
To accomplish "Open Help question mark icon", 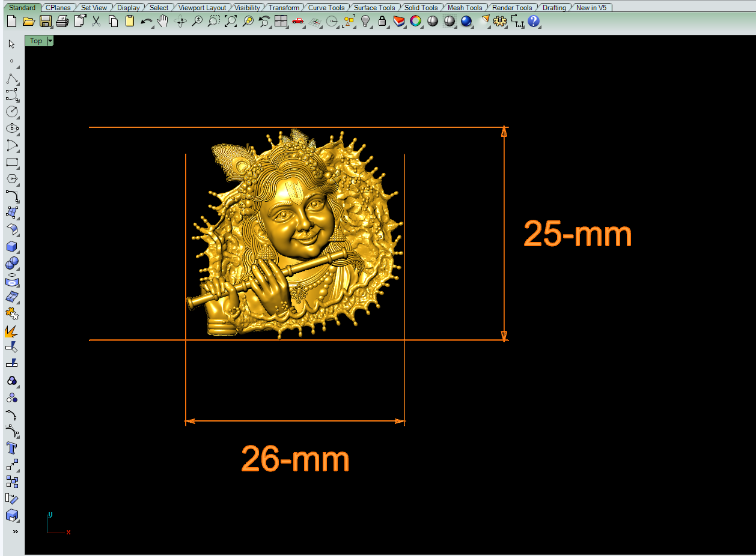I will point(534,21).
